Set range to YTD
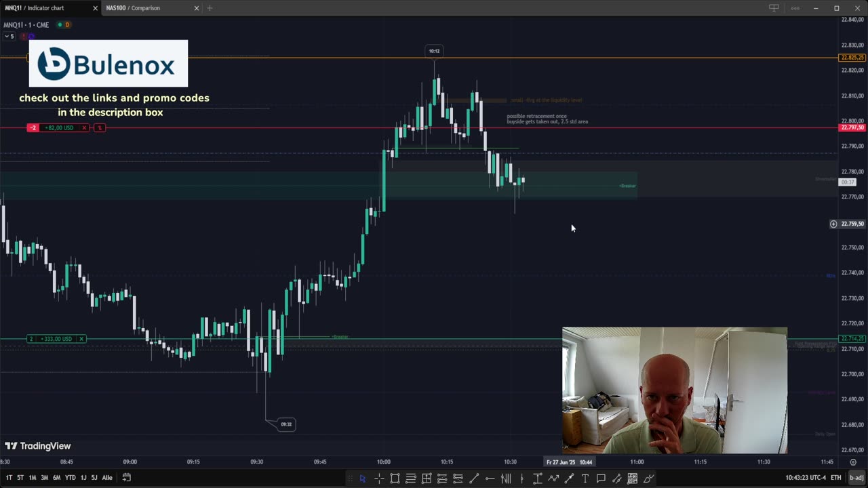Screen dimensions: 868x488 tap(70, 478)
